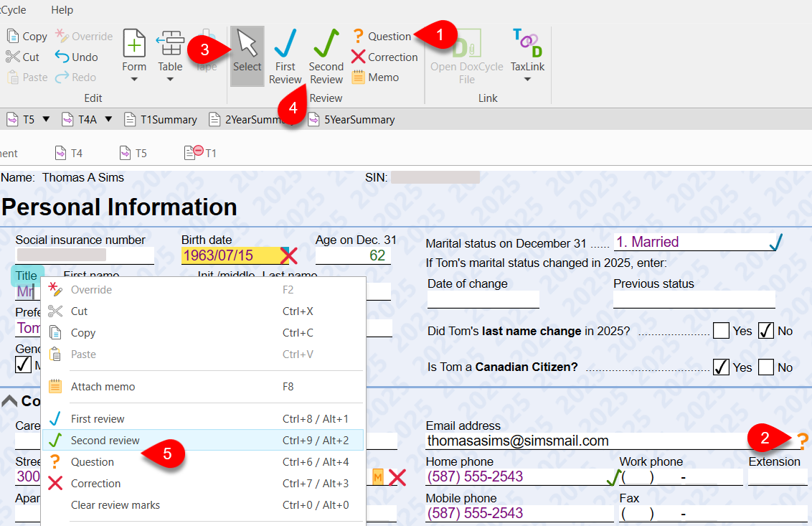Select Clear review marks in the context menu
This screenshot has width=812, height=526.
(x=203, y=504)
